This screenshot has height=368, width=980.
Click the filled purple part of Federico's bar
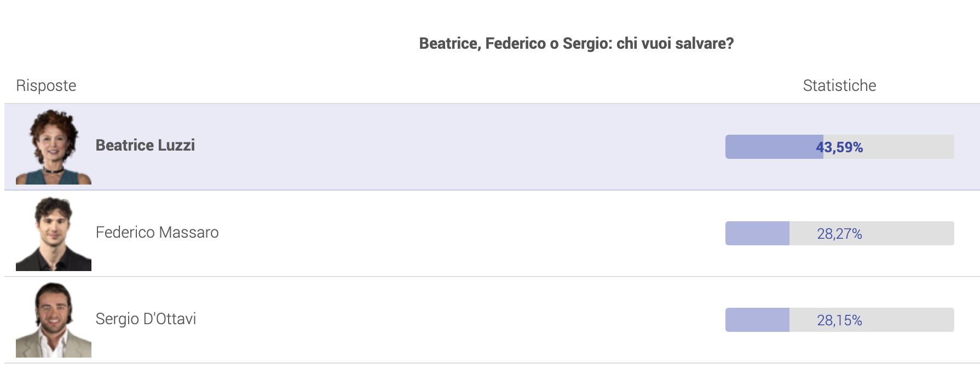(x=757, y=233)
